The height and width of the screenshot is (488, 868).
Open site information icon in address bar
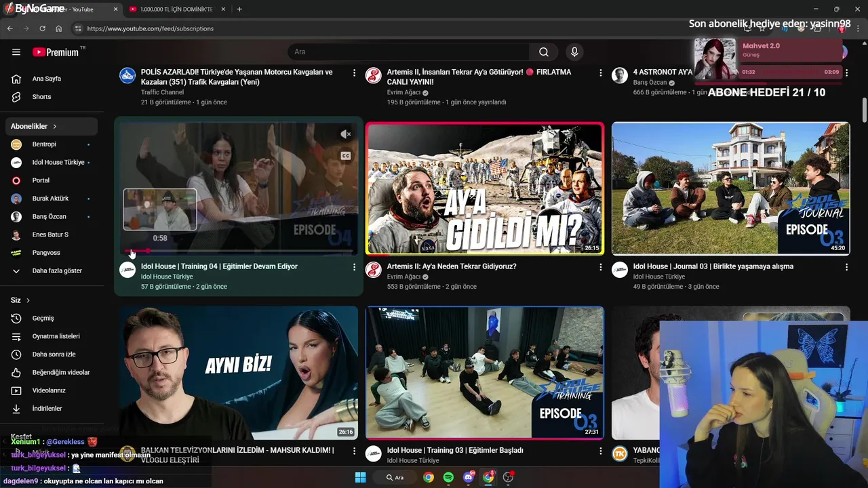(x=78, y=28)
